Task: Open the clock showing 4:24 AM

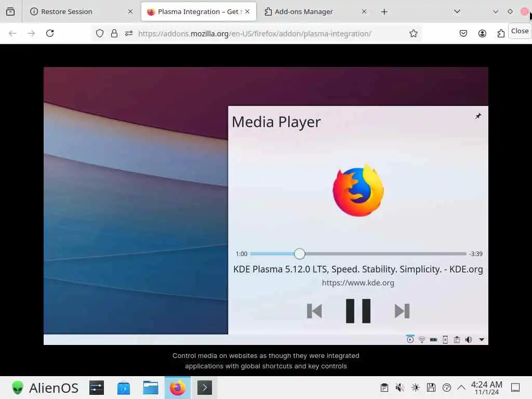Action: [x=486, y=388]
